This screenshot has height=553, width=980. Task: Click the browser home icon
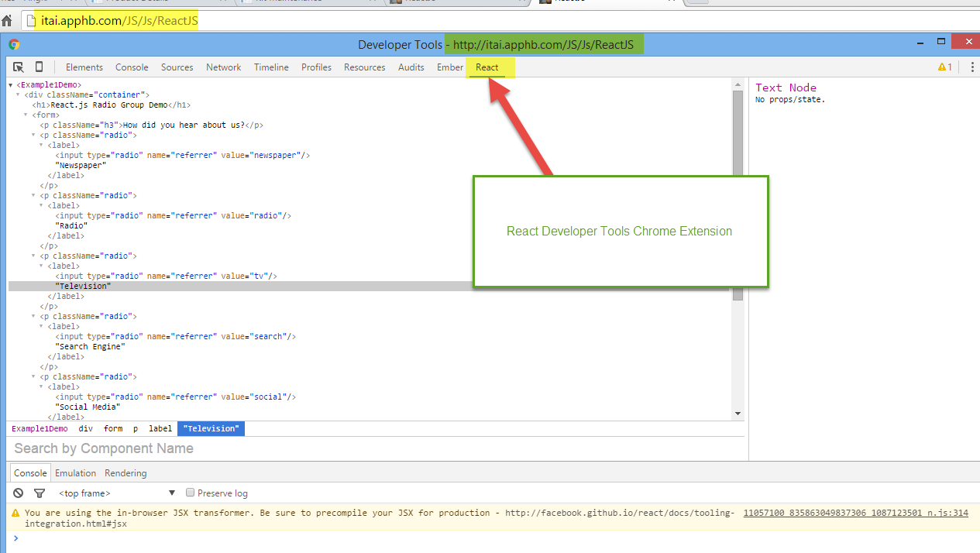tap(7, 21)
